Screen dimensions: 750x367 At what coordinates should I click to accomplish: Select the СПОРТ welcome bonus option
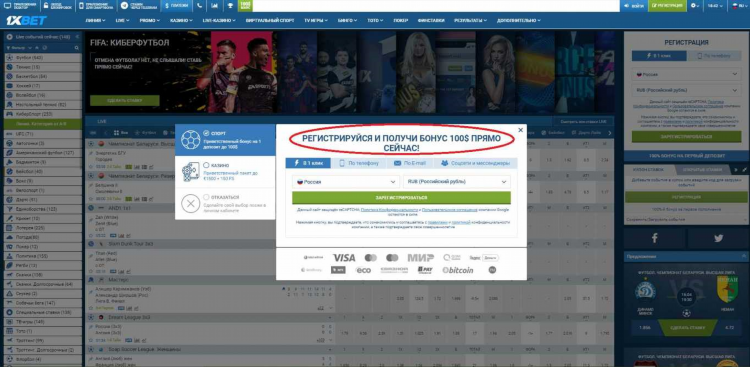[x=225, y=140]
